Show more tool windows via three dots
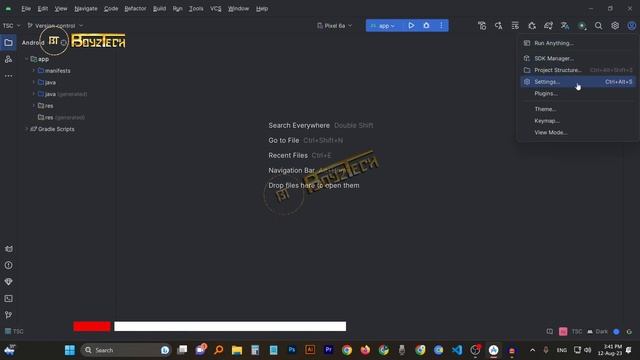 click(8, 76)
